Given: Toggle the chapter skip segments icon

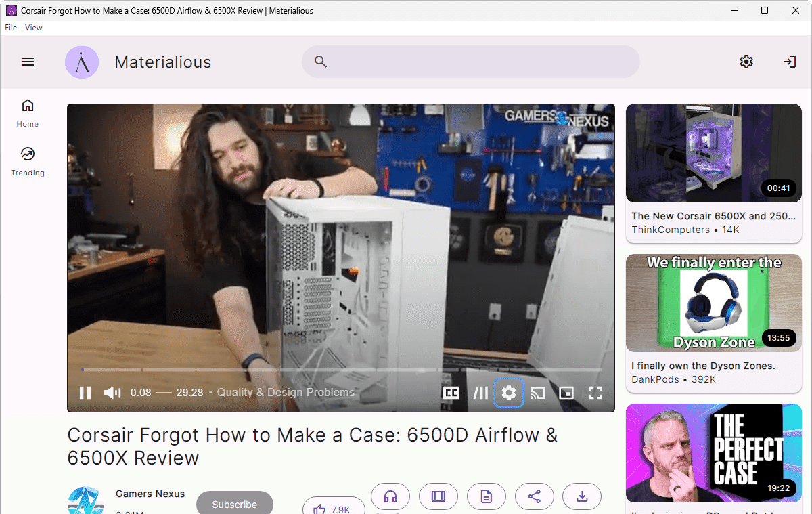Looking at the screenshot, I should (480, 393).
